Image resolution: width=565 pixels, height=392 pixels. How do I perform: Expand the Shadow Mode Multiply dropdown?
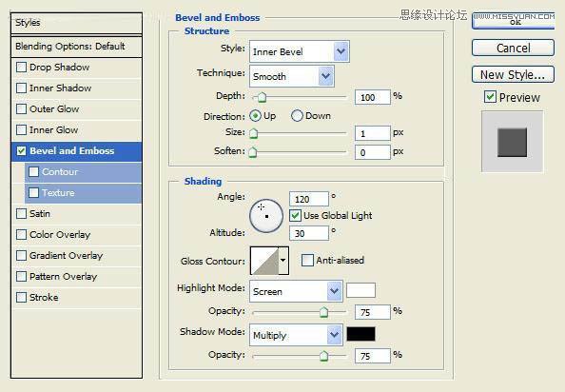296,335
